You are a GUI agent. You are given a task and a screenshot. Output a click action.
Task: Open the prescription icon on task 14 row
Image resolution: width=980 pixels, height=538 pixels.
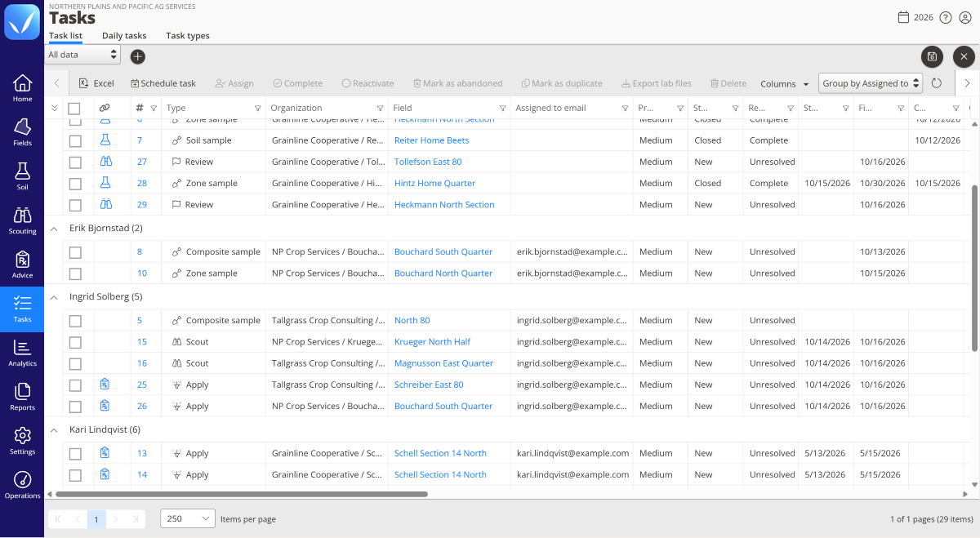pyautogui.click(x=105, y=474)
